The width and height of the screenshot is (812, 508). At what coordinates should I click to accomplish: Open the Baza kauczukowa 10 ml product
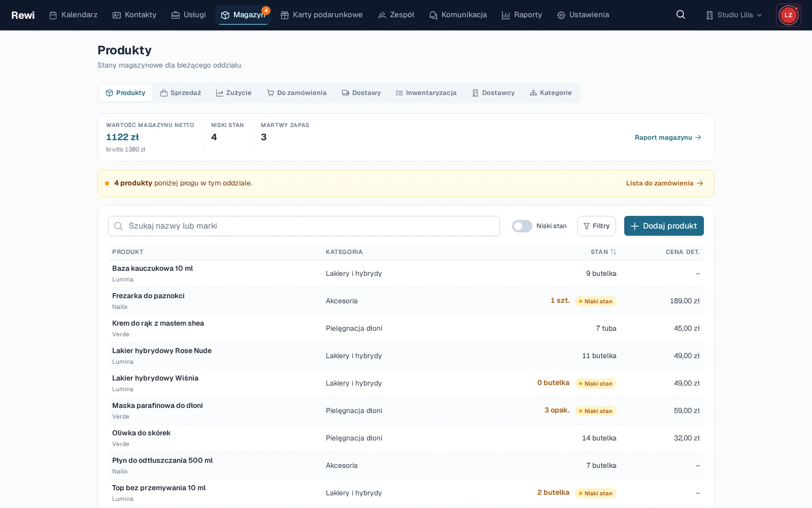(406, 273)
